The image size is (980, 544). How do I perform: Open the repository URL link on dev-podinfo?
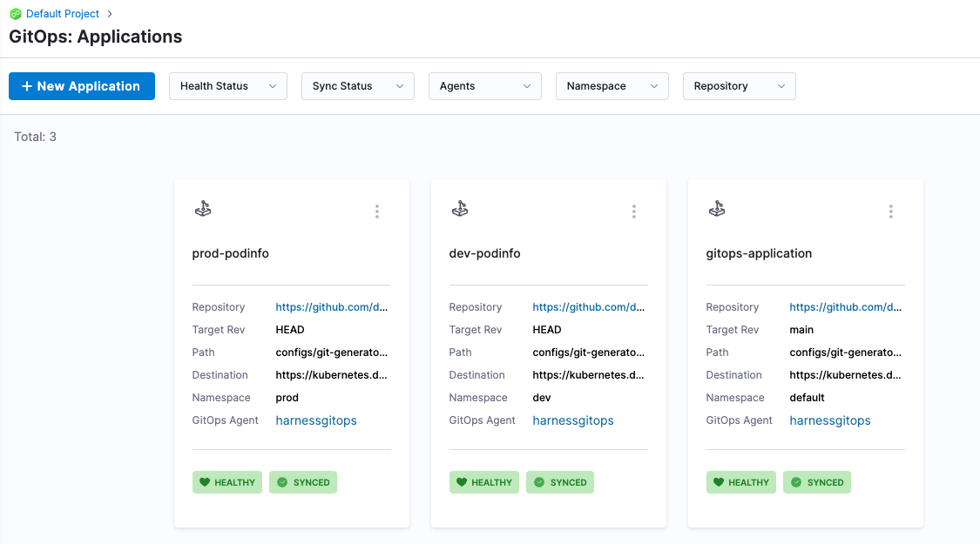[x=589, y=306]
